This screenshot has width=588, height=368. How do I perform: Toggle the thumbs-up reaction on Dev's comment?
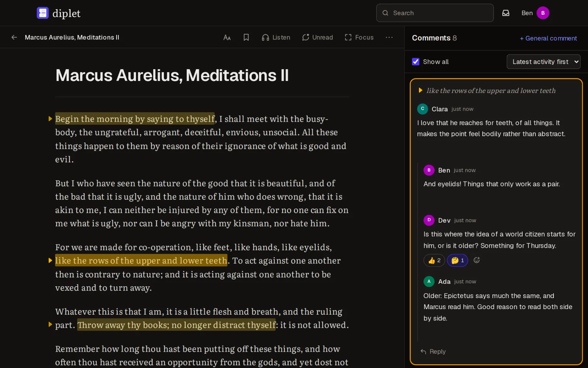(x=434, y=260)
